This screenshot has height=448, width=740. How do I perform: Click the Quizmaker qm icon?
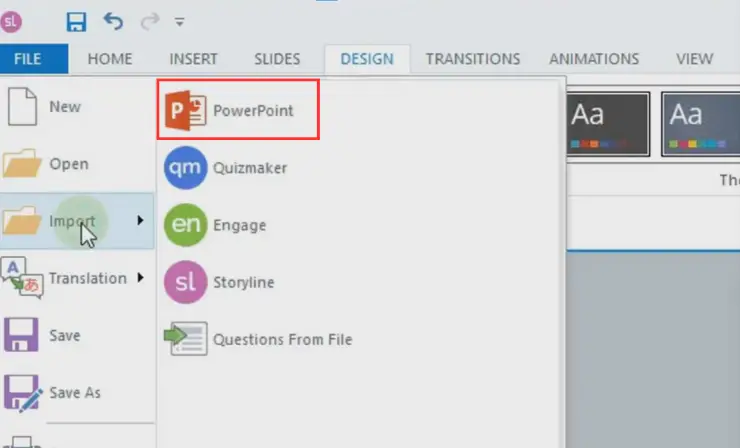[x=185, y=168]
